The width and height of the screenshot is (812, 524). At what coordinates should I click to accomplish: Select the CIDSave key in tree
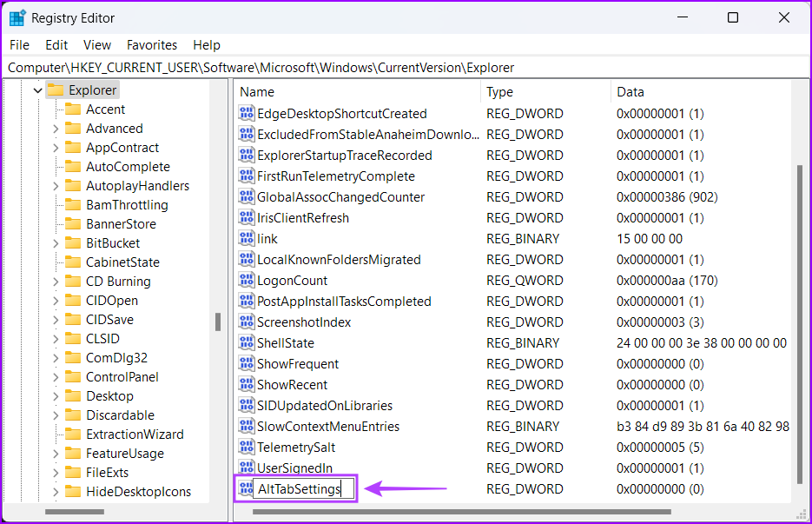click(x=109, y=320)
